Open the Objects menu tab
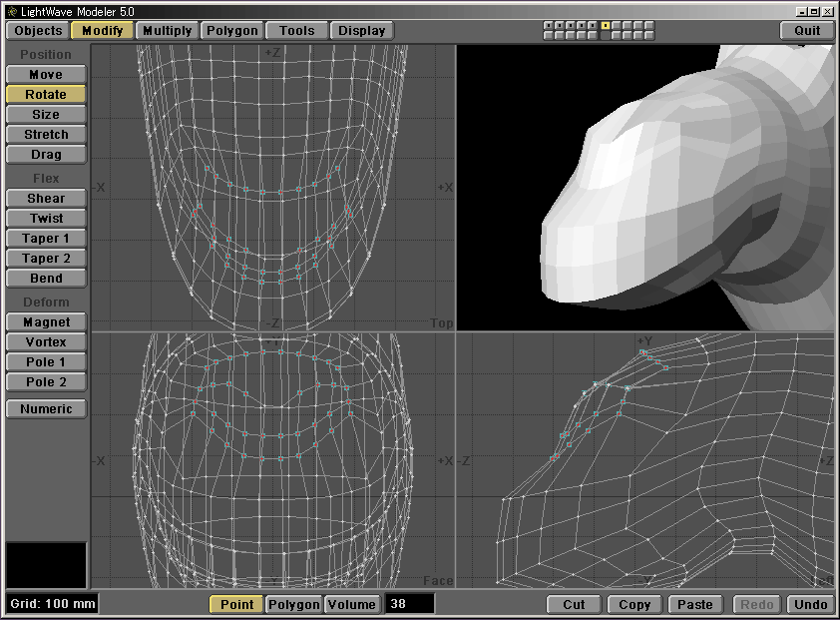Screen dimensions: 840x620 tap(38, 30)
